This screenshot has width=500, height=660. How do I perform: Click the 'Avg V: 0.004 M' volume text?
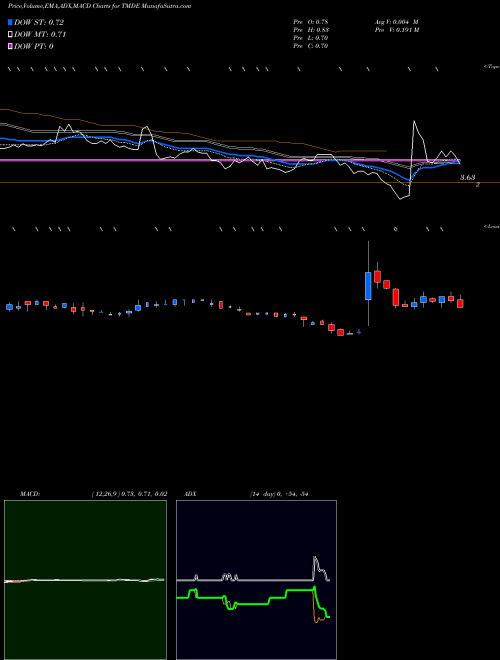coord(396,21)
